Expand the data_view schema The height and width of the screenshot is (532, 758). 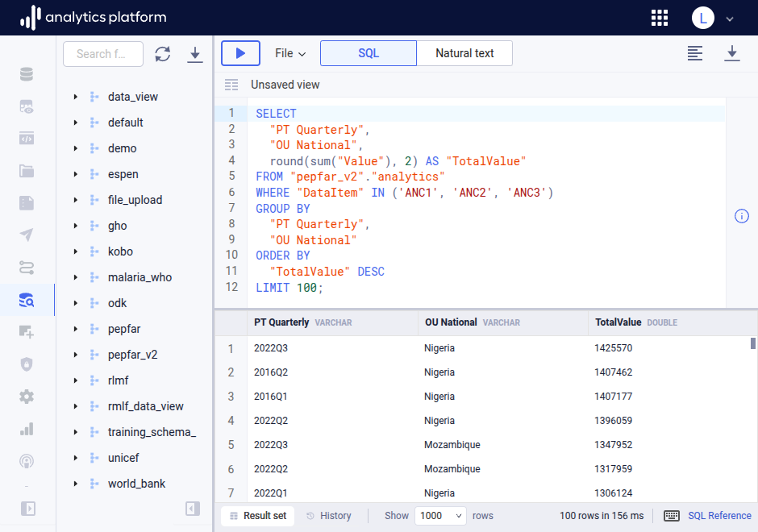coord(76,97)
